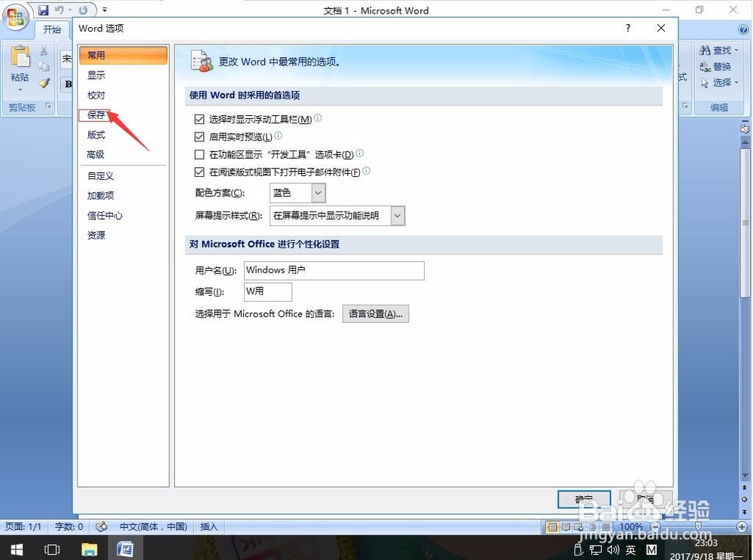Click the Bold B button in ribbon
Image resolution: width=753 pixels, height=560 pixels.
pos(68,84)
